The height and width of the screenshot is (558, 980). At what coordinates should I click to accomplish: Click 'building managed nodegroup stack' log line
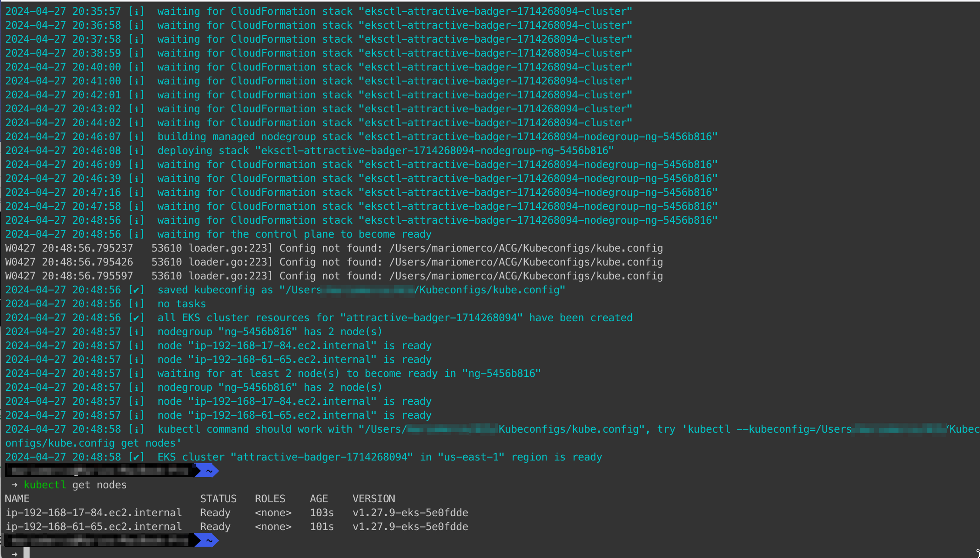pos(361,137)
